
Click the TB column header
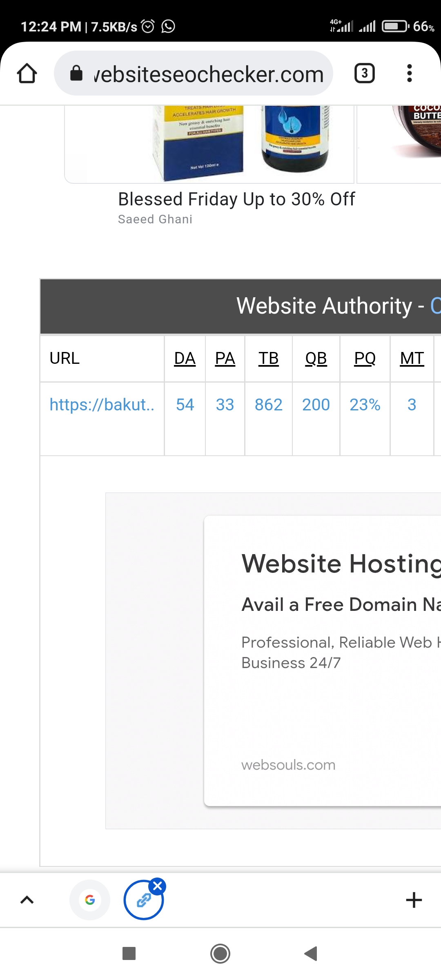(x=268, y=359)
